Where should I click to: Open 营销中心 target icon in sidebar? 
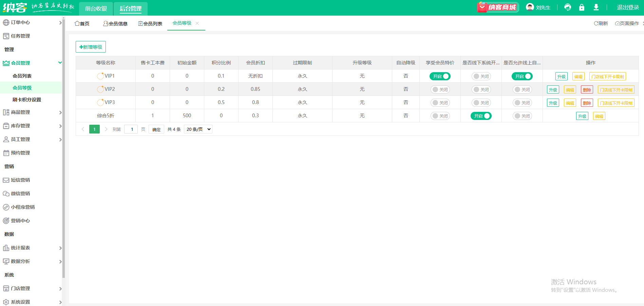click(6, 221)
